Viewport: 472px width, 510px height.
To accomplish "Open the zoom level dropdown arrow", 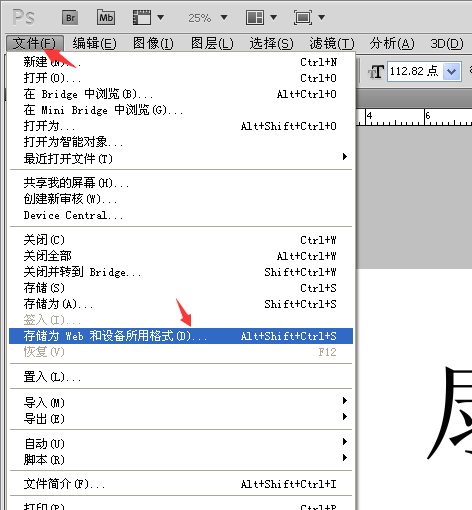I will click(x=224, y=17).
